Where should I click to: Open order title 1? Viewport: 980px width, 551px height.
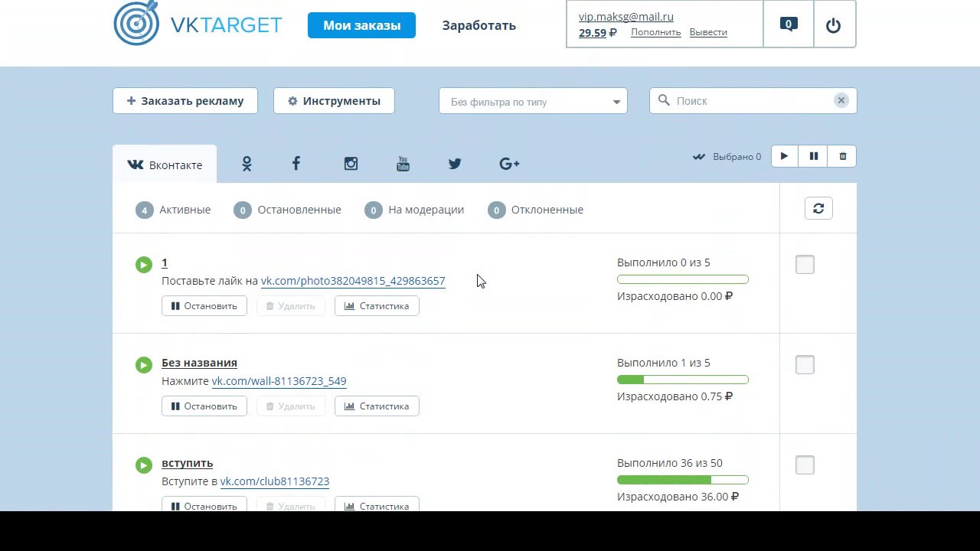165,262
